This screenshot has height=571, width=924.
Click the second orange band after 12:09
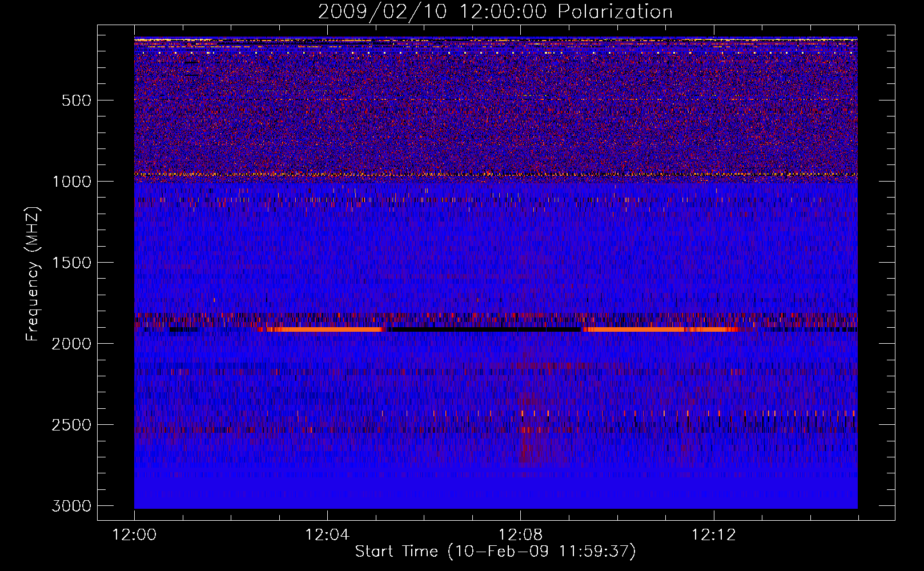tap(661, 329)
